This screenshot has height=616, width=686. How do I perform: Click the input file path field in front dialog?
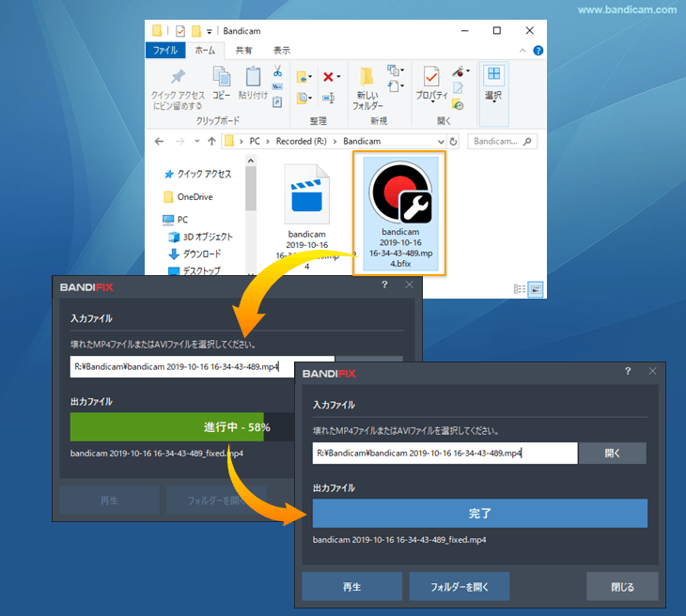(444, 454)
